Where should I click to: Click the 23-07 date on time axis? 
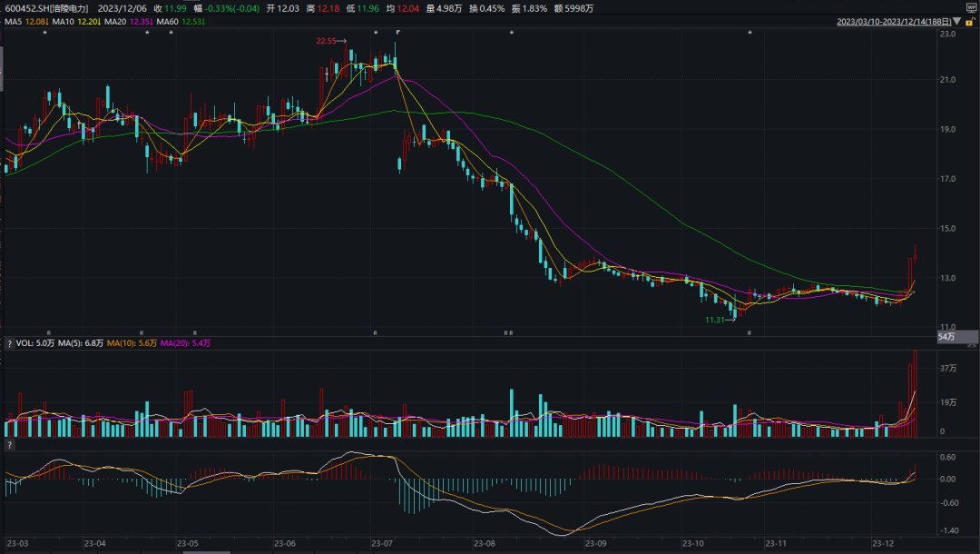(381, 544)
